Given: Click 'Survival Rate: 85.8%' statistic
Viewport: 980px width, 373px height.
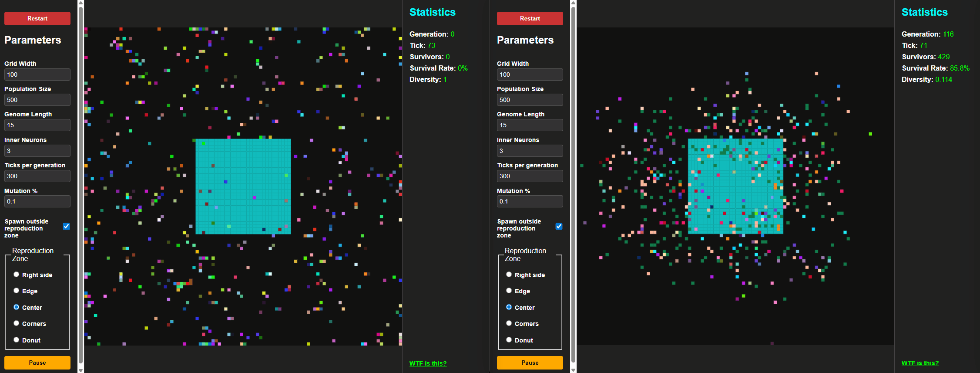Looking at the screenshot, I should click(x=936, y=68).
